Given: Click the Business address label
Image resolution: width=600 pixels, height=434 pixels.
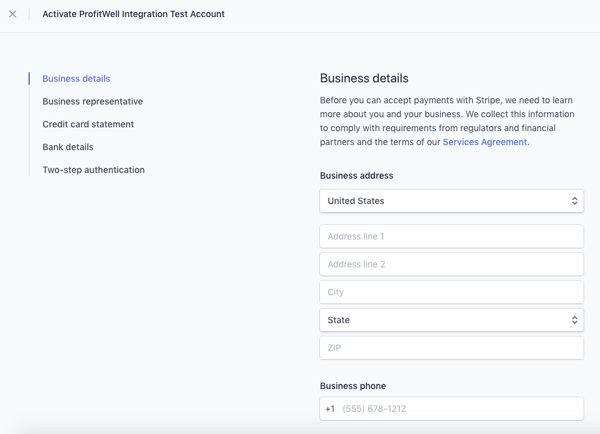Looking at the screenshot, I should [356, 176].
